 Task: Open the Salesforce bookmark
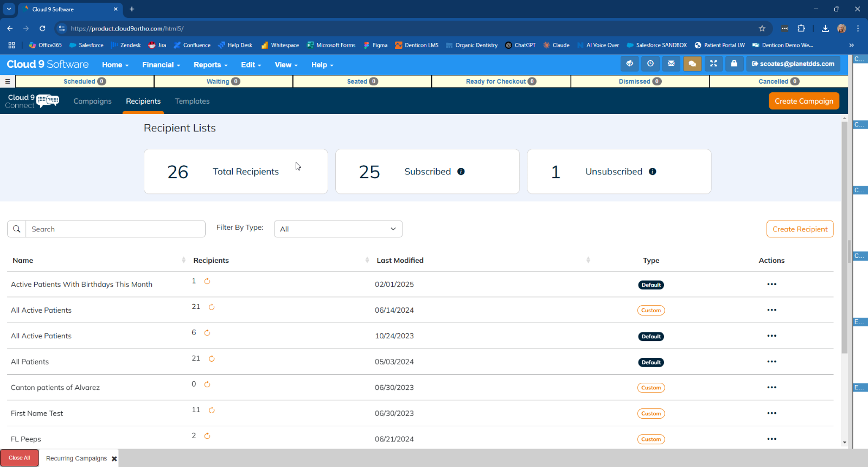tap(86, 45)
